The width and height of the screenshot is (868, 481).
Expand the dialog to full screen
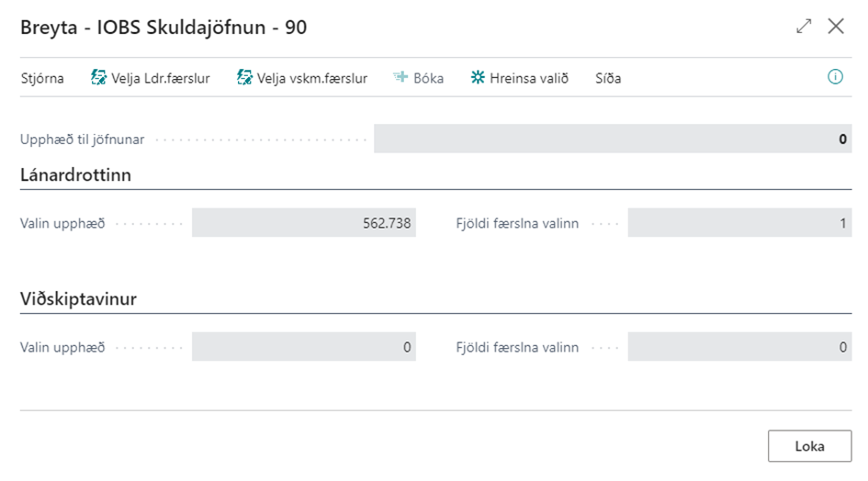point(804,27)
